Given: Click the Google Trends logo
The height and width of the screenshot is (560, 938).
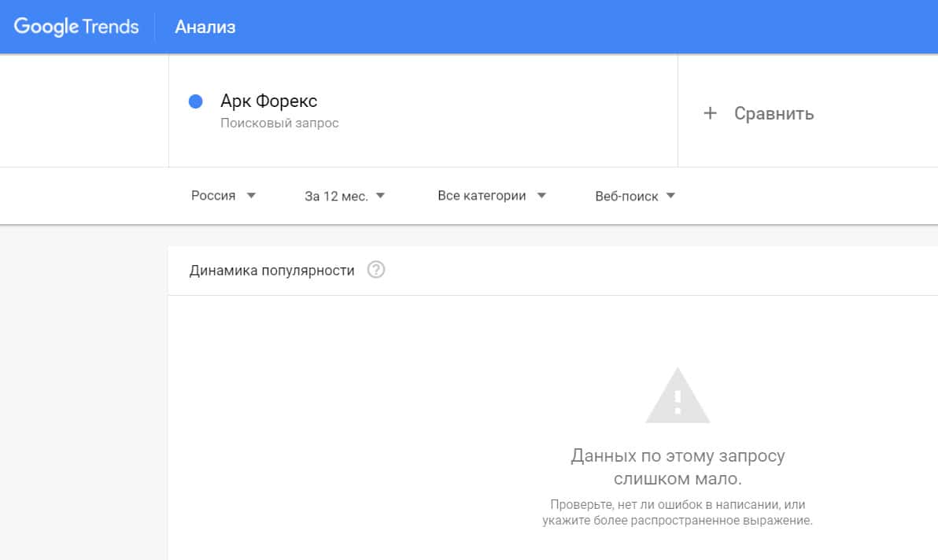Looking at the screenshot, I should tap(76, 27).
